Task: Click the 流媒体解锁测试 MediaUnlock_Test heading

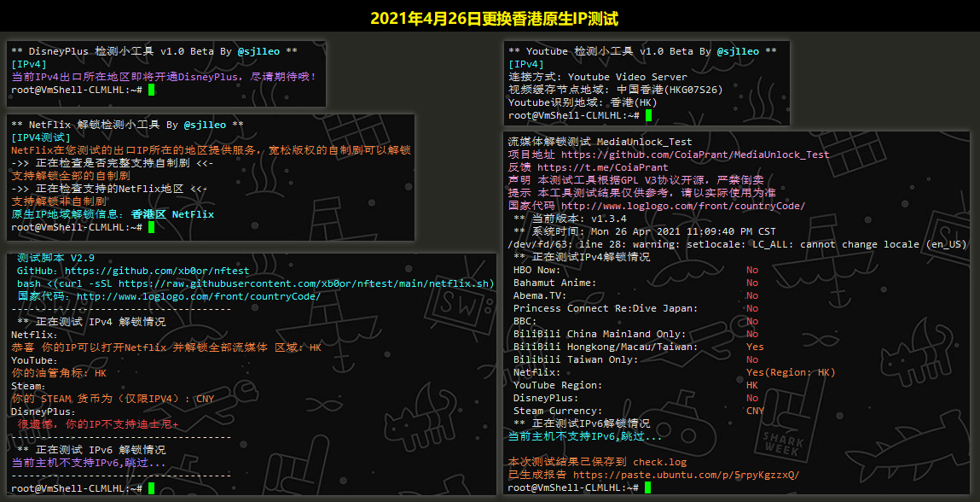Action: 600,142
